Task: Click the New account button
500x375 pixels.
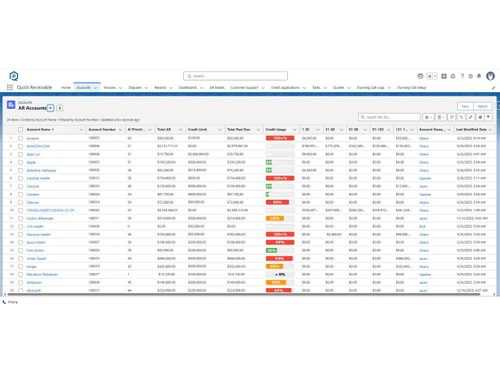Action: click(465, 106)
